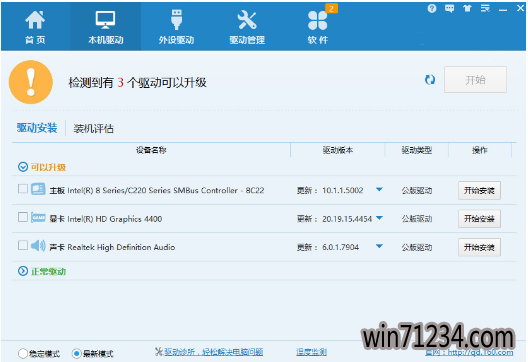Viewport: 528px width, 362px height.
Task: Switch to 本机驱动 tab
Action: coord(105,27)
